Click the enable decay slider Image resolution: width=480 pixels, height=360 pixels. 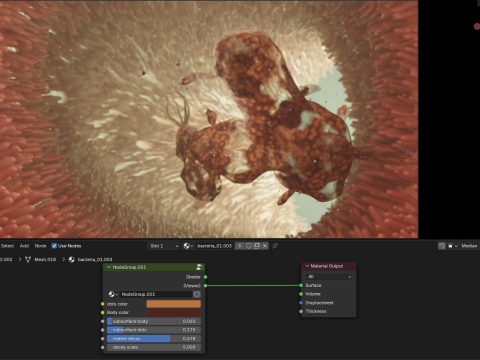pos(154,339)
